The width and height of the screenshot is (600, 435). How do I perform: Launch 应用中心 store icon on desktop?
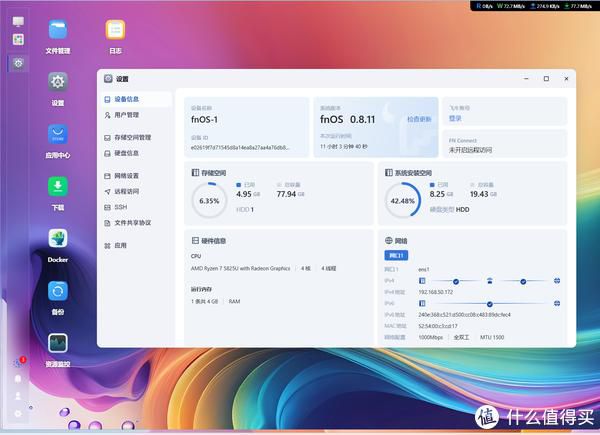pos(58,134)
